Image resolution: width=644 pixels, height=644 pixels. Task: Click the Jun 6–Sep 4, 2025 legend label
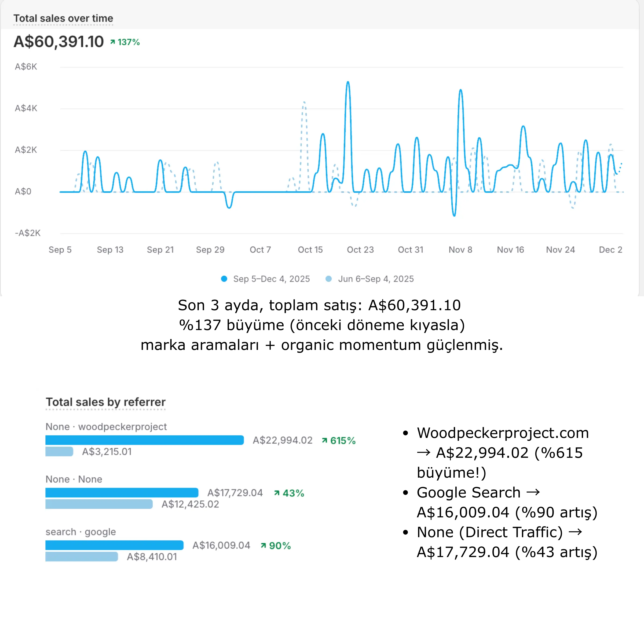376,279
